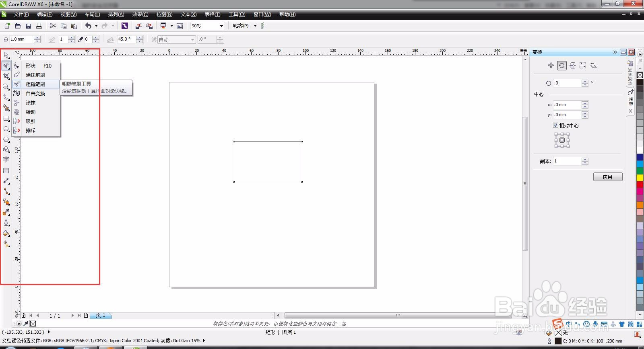Go to first page arrow button
The height and width of the screenshot is (349, 644).
pyautogui.click(x=31, y=315)
